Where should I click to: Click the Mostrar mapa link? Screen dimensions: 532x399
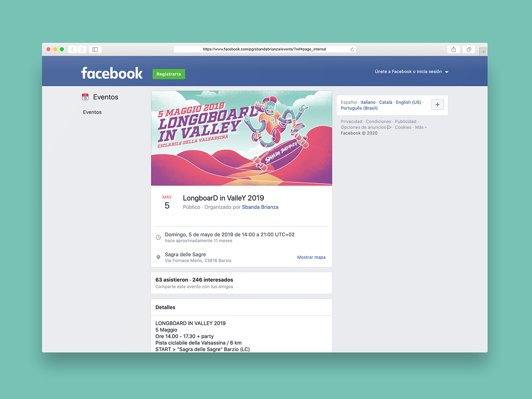pyautogui.click(x=311, y=257)
